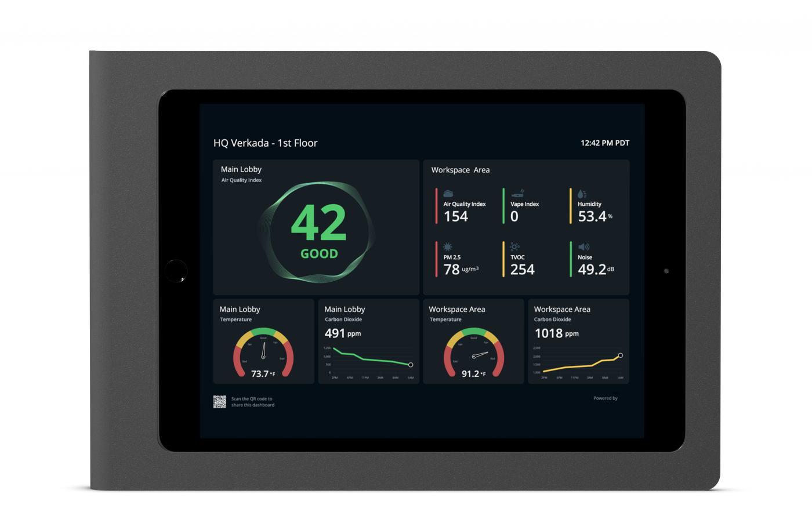Click the Vape Index value 0
This screenshot has width=812, height=523.
pyautogui.click(x=514, y=217)
